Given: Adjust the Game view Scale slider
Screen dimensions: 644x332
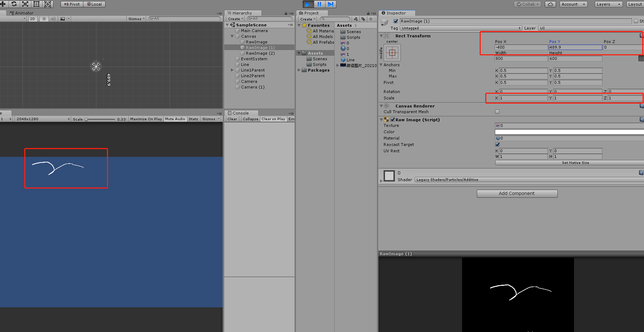Looking at the screenshot, I should 100,119.
